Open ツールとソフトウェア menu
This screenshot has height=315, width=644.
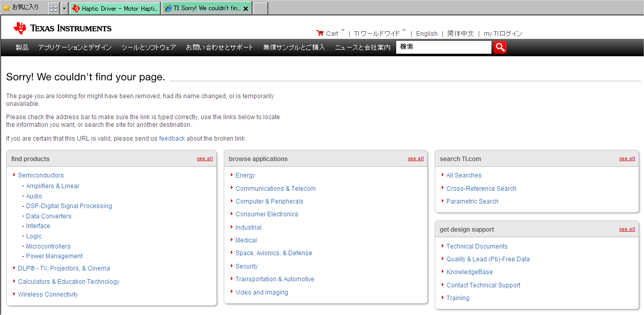pos(148,47)
